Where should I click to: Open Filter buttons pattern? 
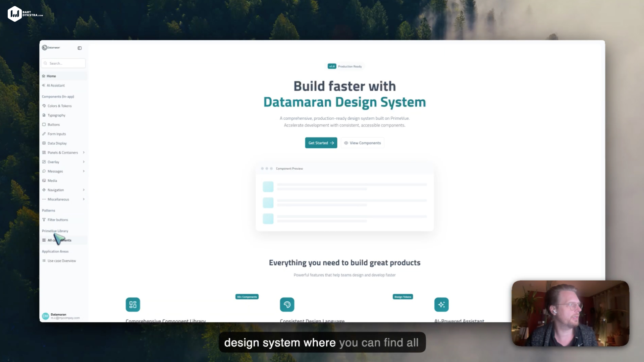(x=57, y=220)
